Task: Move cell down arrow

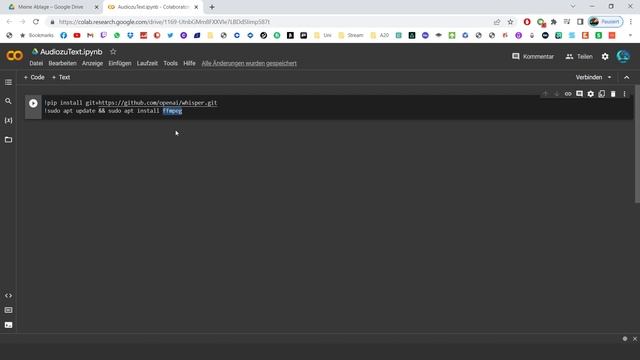Action: 556,94
